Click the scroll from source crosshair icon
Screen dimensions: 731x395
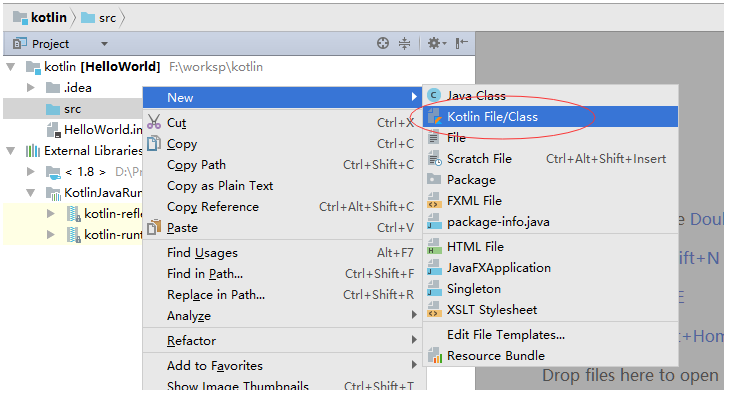[383, 43]
